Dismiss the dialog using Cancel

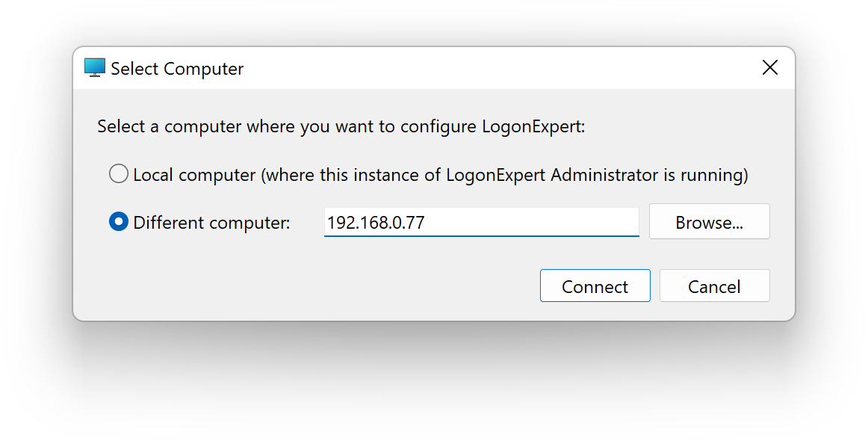pyautogui.click(x=714, y=286)
